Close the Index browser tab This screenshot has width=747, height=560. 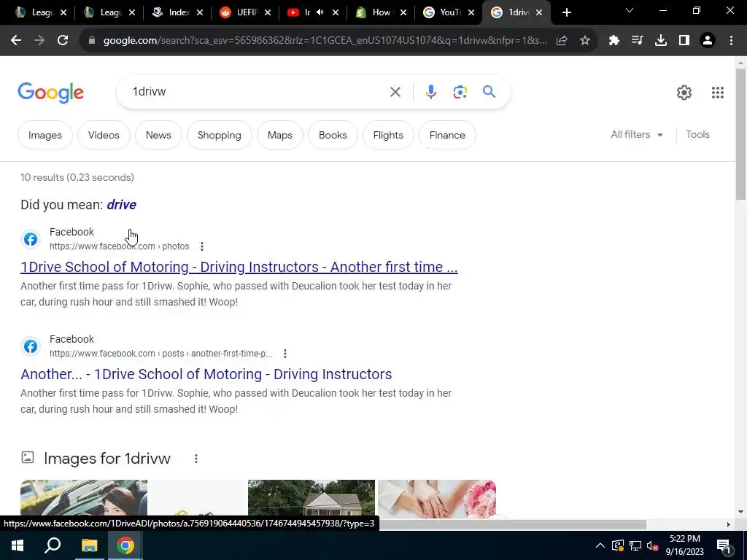[x=200, y=12]
